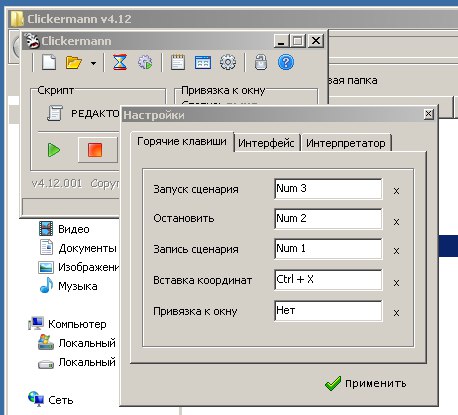Click the Запуск сценария hotkey field
458x415 pixels.
click(328, 189)
